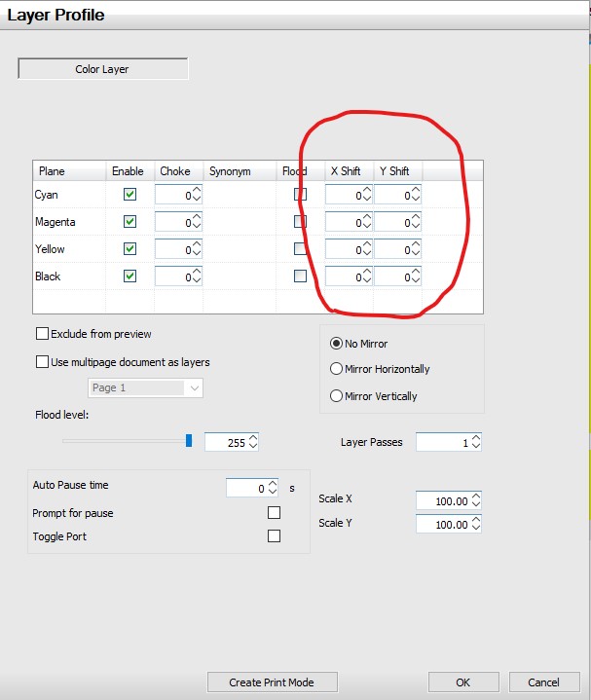Toggle the Yellow plane Enable checkbox
The width and height of the screenshot is (591, 700).
[x=129, y=248]
